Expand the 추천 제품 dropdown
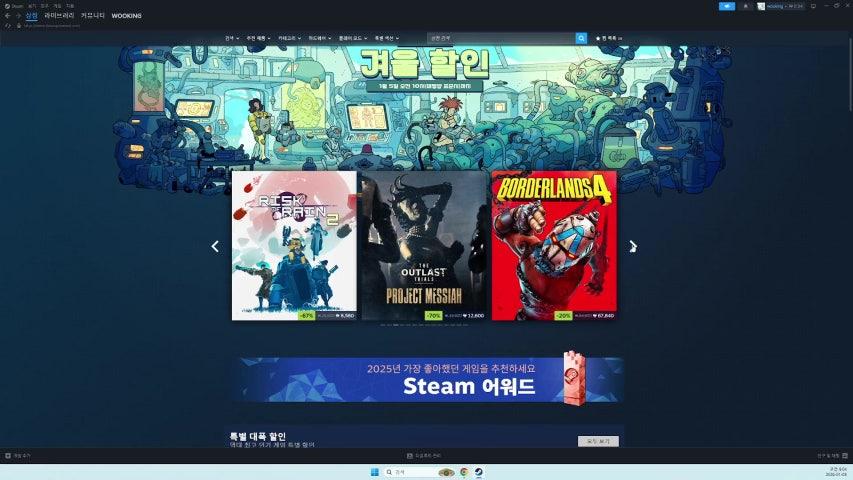Screen dimensions: 853x480 click(258, 38)
